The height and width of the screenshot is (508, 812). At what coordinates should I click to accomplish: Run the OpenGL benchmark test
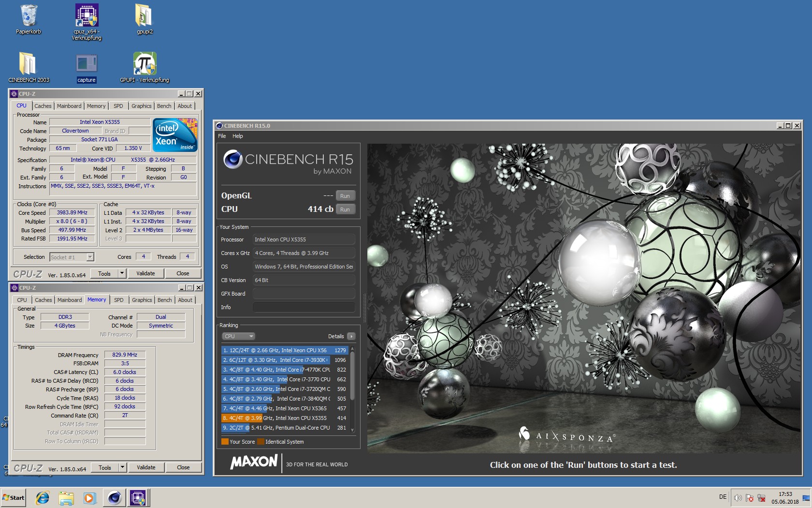[x=345, y=195]
